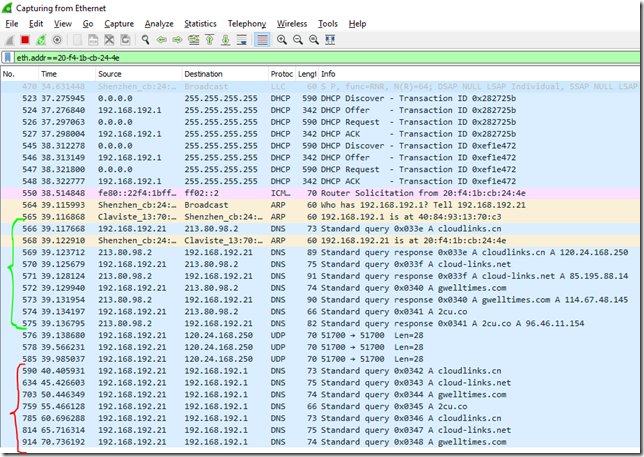Select packet 590 DNS query to 192.168.192.1

tap(320, 371)
